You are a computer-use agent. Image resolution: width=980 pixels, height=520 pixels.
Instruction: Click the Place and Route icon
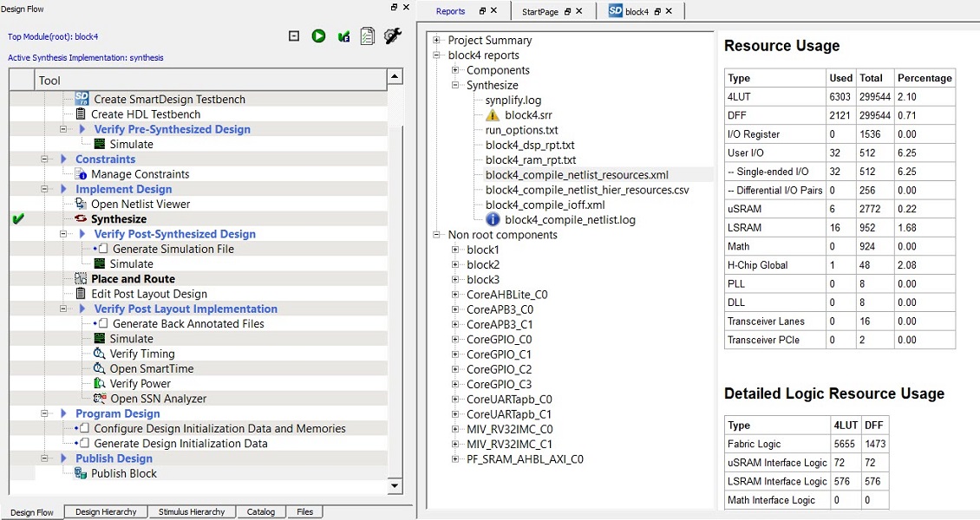point(82,279)
